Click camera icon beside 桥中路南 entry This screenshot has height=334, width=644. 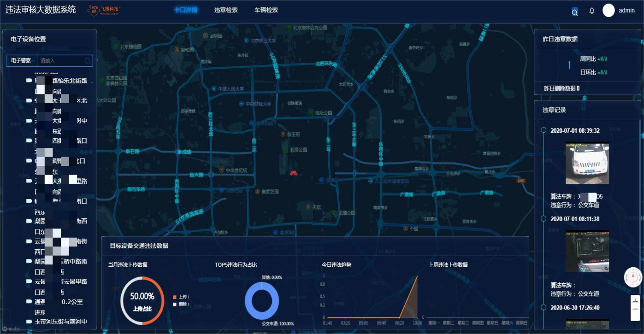click(x=29, y=261)
